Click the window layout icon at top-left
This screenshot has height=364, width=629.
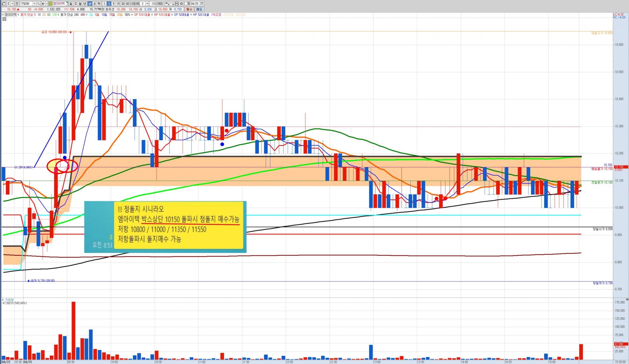[x=4, y=4]
